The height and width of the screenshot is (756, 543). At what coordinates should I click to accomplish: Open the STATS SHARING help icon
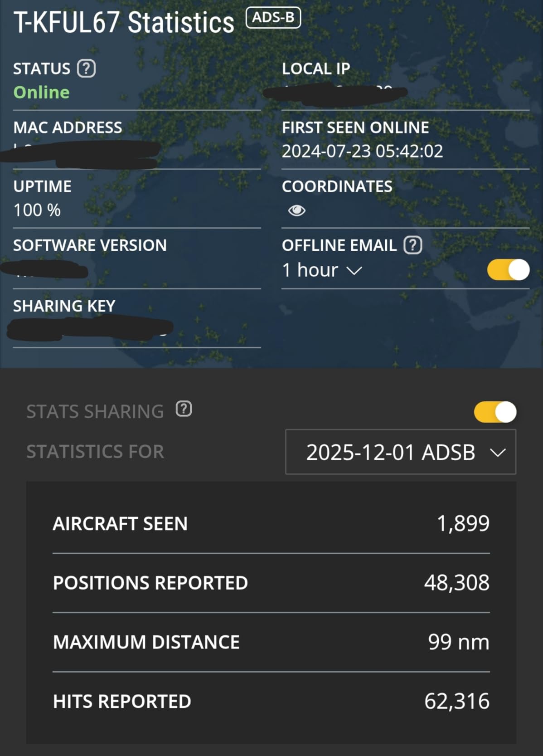click(184, 409)
